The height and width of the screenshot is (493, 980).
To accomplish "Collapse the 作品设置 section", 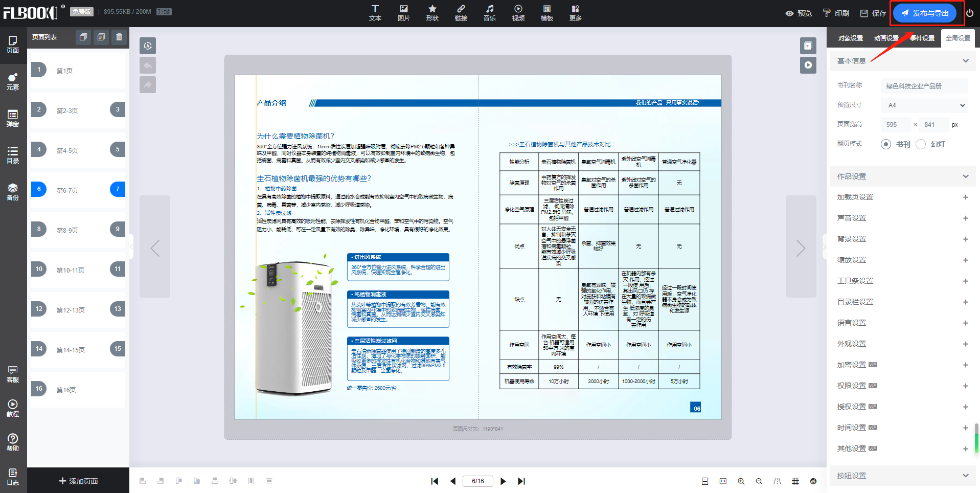I will 966,176.
